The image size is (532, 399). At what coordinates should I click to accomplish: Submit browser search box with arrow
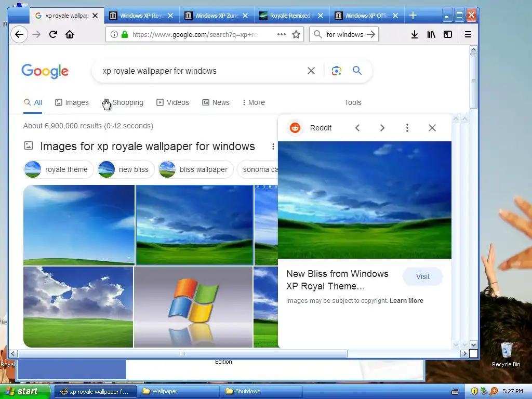[x=371, y=34]
